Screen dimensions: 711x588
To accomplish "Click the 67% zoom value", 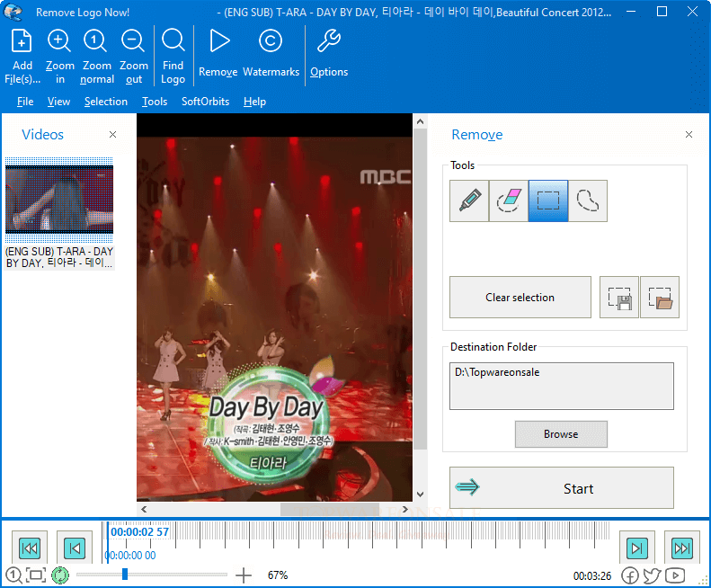I will tap(278, 575).
